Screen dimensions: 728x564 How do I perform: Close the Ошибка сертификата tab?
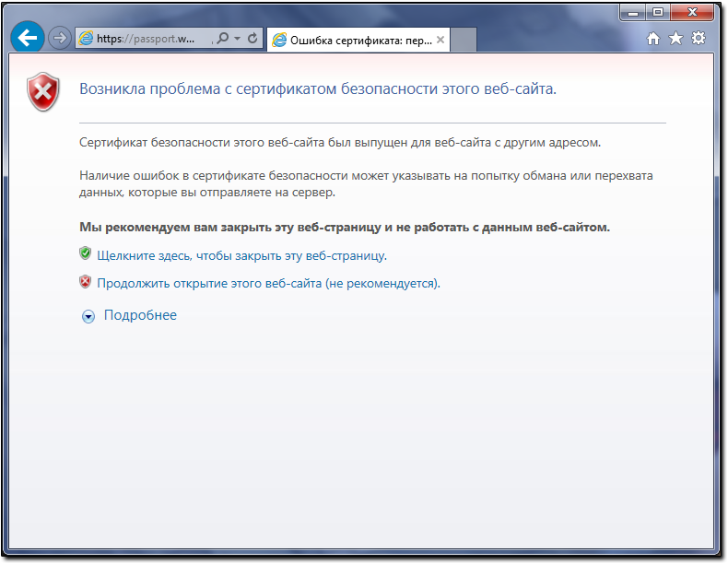click(x=440, y=40)
